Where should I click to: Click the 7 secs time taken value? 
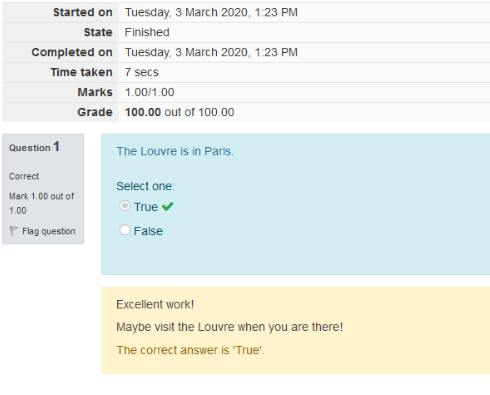pyautogui.click(x=141, y=72)
